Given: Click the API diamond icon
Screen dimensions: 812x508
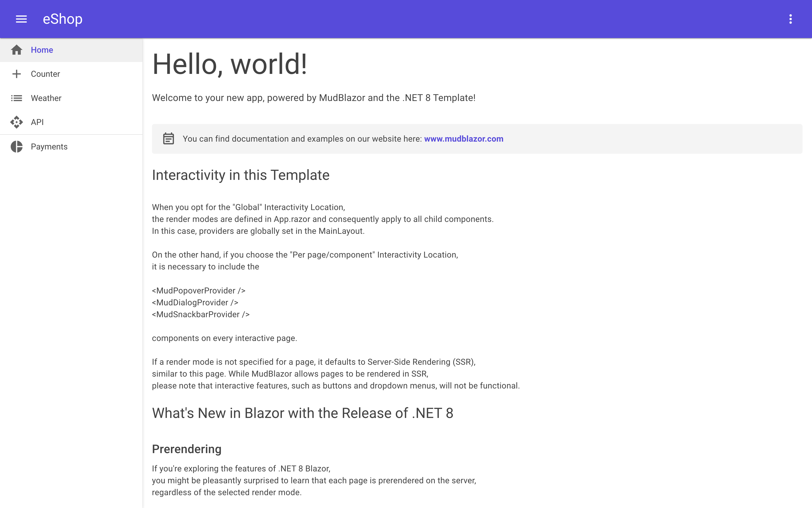Looking at the screenshot, I should point(16,122).
